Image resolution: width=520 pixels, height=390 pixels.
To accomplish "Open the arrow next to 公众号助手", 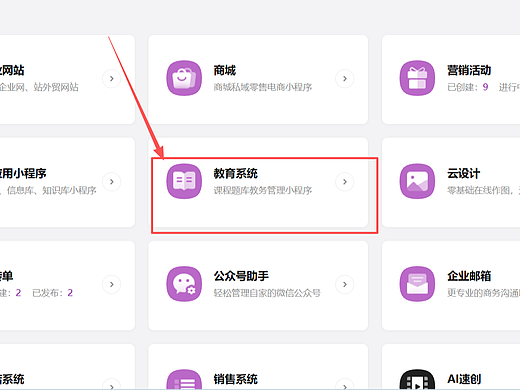I will (345, 284).
